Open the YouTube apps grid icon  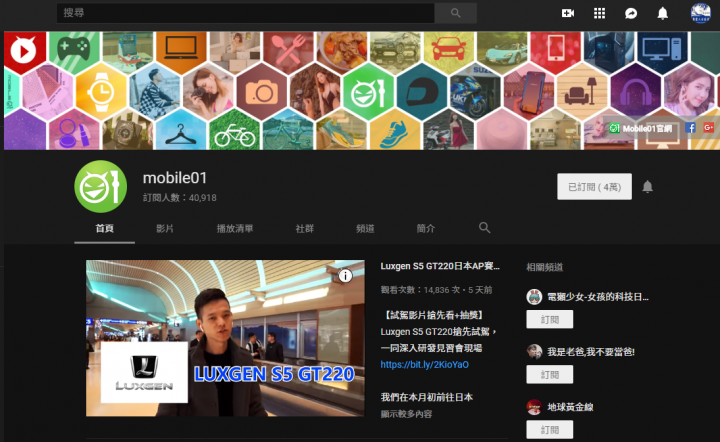pos(599,13)
